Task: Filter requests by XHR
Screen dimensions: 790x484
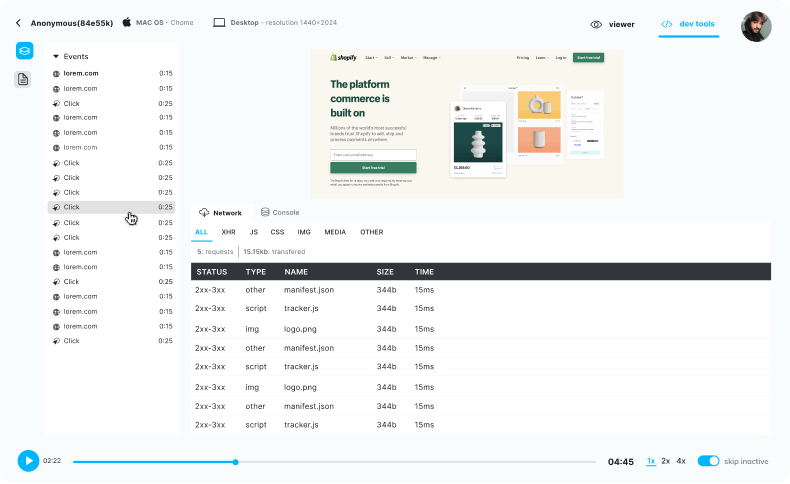Action: pos(228,232)
